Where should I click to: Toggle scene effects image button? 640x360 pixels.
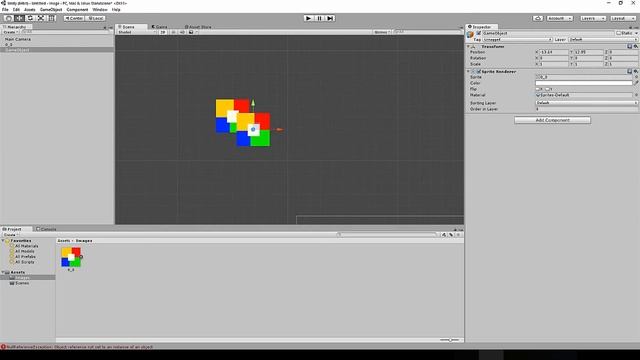(x=191, y=32)
